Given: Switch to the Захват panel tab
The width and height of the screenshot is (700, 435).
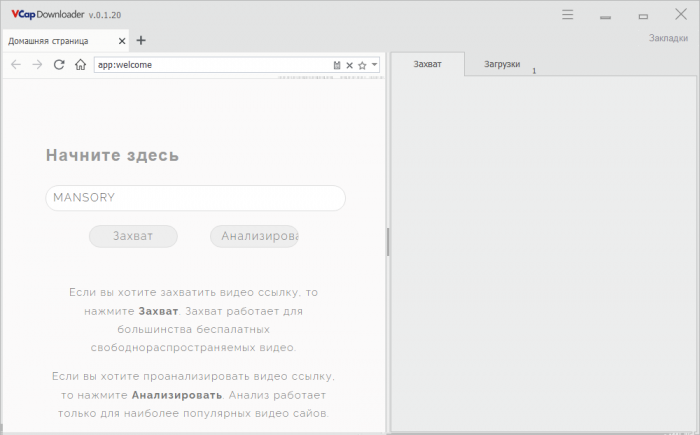Looking at the screenshot, I should pyautogui.click(x=427, y=64).
